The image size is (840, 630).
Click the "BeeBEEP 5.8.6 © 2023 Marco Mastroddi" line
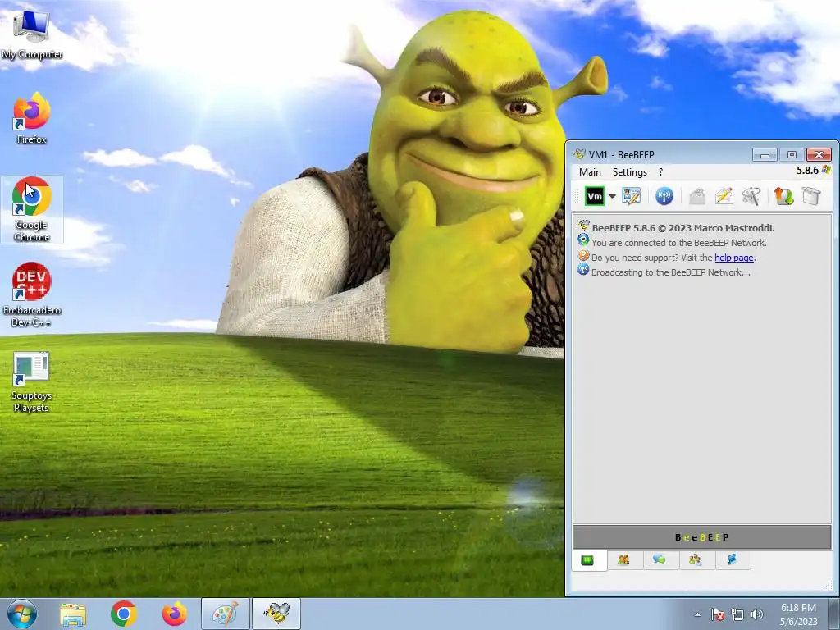point(682,228)
